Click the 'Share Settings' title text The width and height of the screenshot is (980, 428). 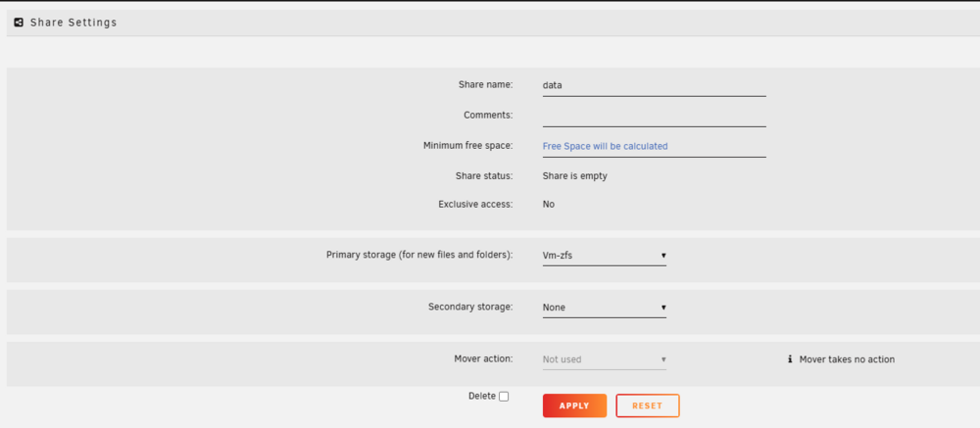pos(73,23)
